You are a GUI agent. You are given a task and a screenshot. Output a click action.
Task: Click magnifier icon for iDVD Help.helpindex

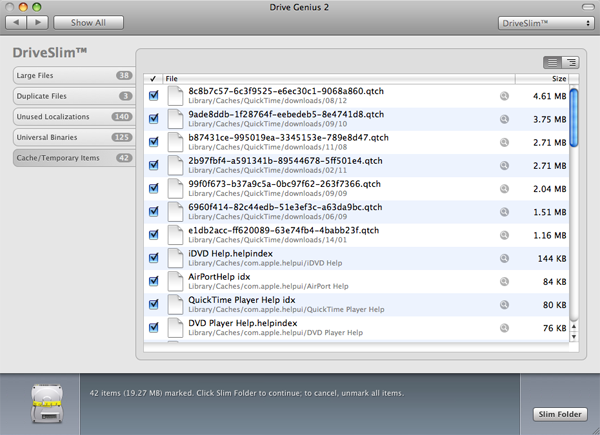pos(504,259)
